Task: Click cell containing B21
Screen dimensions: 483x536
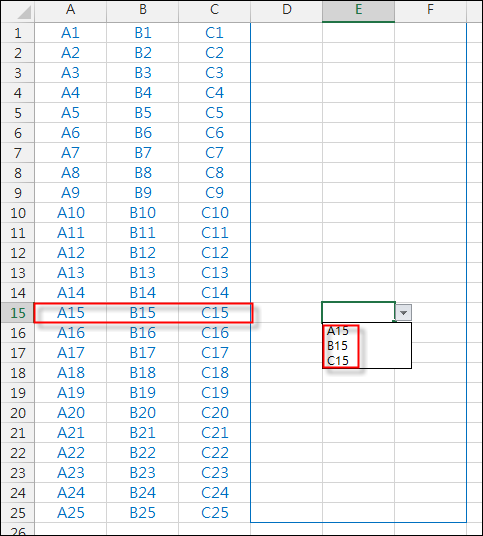Action: 143,433
